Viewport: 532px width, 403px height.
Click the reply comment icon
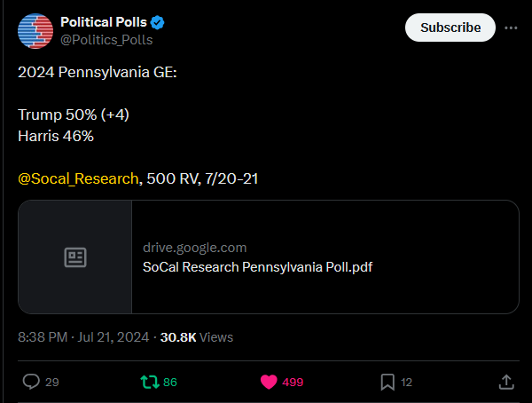coord(31,382)
